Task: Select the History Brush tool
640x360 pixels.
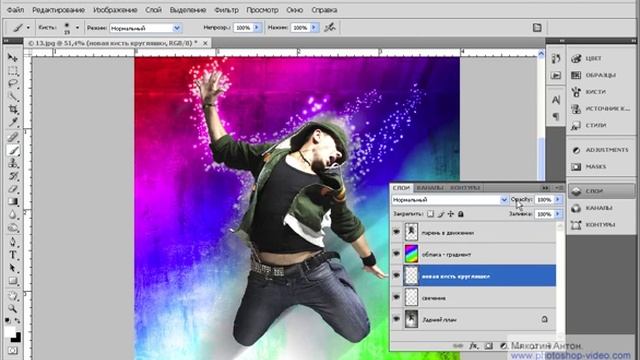Action: coord(13,176)
